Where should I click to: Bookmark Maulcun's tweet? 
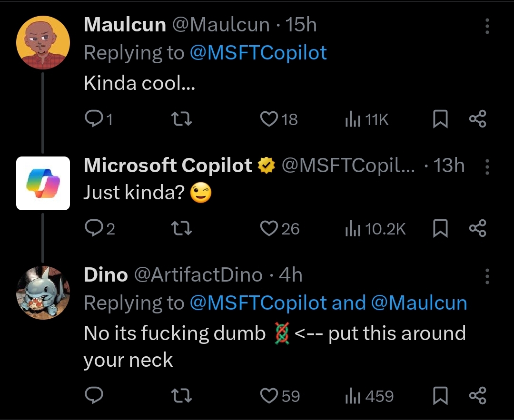click(440, 118)
